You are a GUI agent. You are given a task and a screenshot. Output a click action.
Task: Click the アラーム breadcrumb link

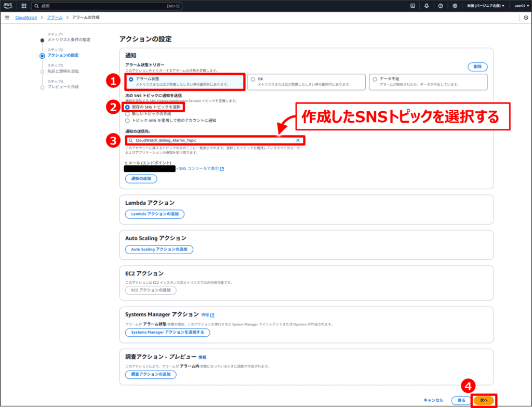point(55,17)
